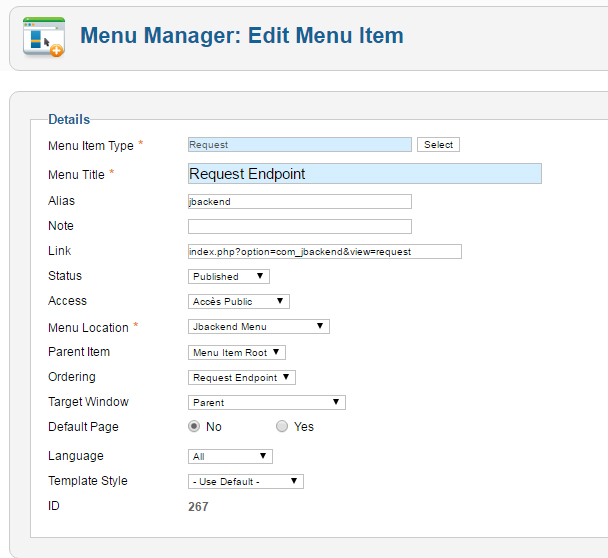This screenshot has width=608, height=558.
Task: Open the Access dropdown showing Accès Public
Action: 239,301
